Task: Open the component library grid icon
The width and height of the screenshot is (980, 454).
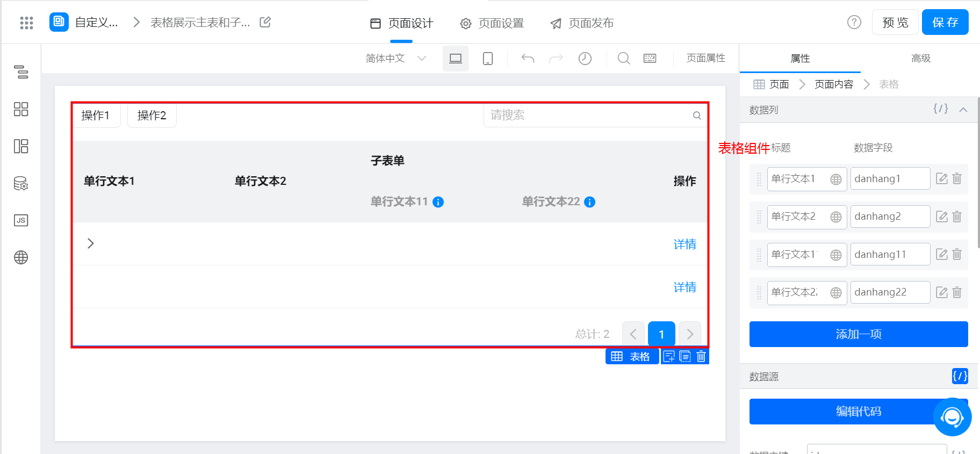Action: click(21, 109)
